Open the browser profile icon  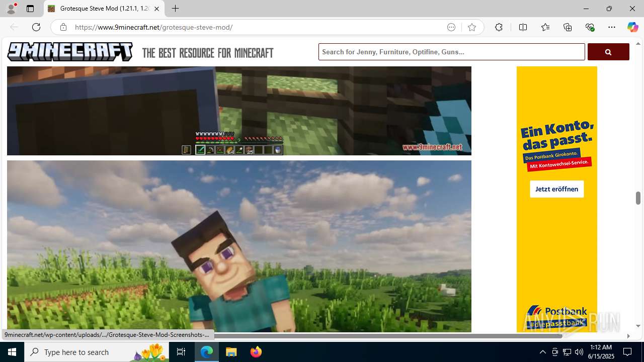11,9
